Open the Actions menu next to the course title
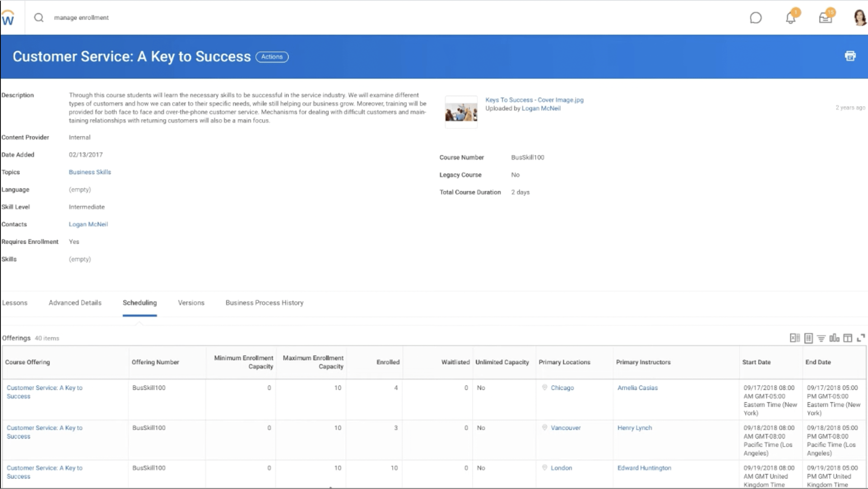This screenshot has height=489, width=868. 272,57
